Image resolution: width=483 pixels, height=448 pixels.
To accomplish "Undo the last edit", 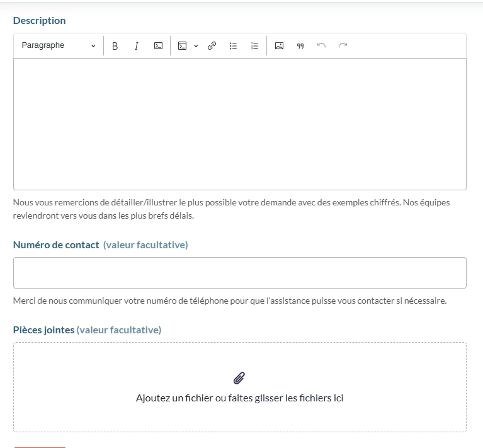I will coord(321,46).
